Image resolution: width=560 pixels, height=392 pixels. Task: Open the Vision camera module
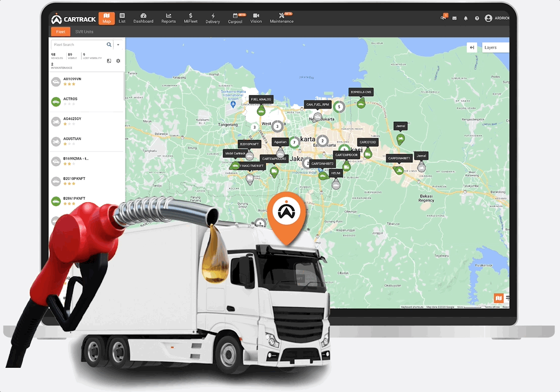tap(256, 18)
